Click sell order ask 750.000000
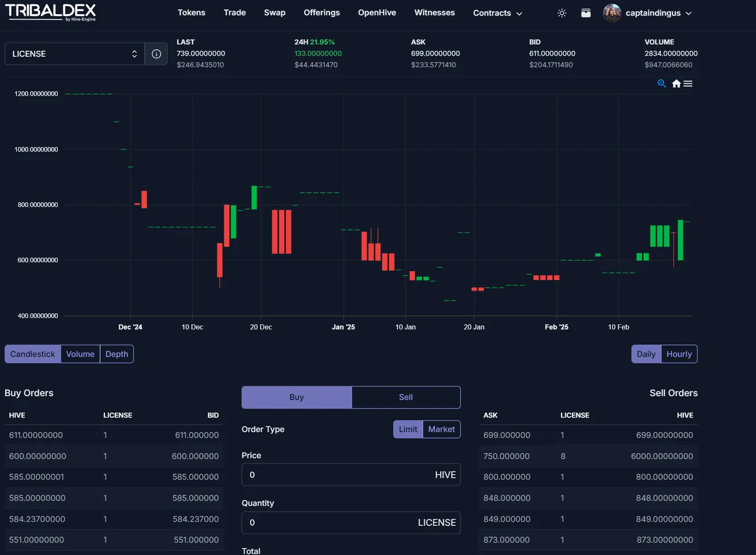Viewport: 756px width, 555px height. (x=507, y=456)
